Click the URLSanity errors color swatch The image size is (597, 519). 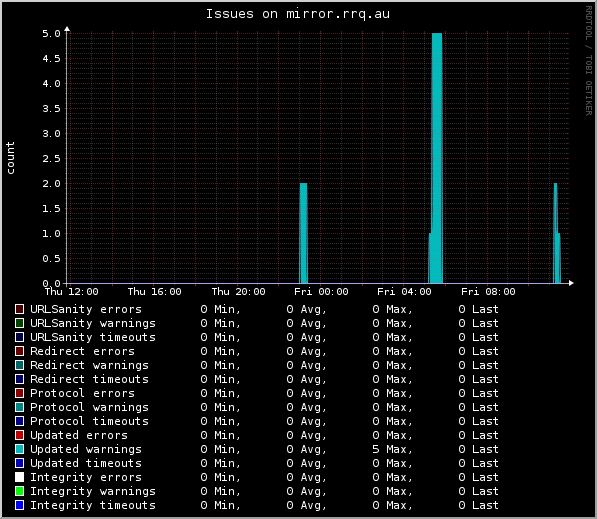pos(19,309)
